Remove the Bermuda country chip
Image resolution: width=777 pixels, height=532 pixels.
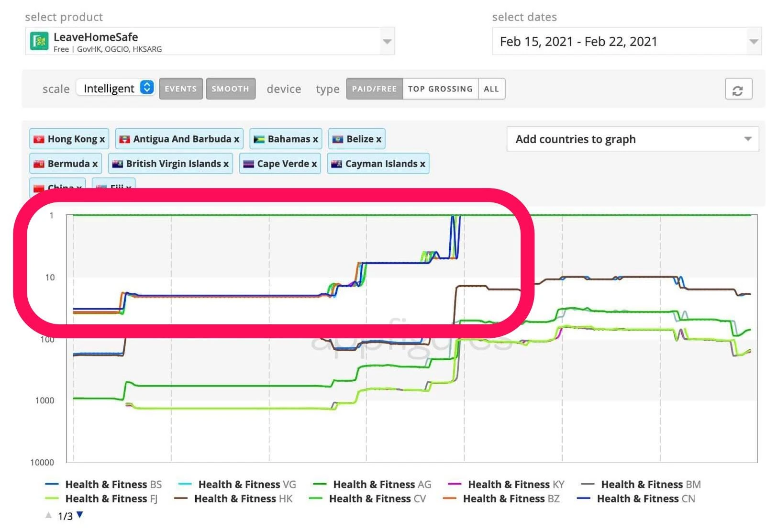pyautogui.click(x=95, y=164)
